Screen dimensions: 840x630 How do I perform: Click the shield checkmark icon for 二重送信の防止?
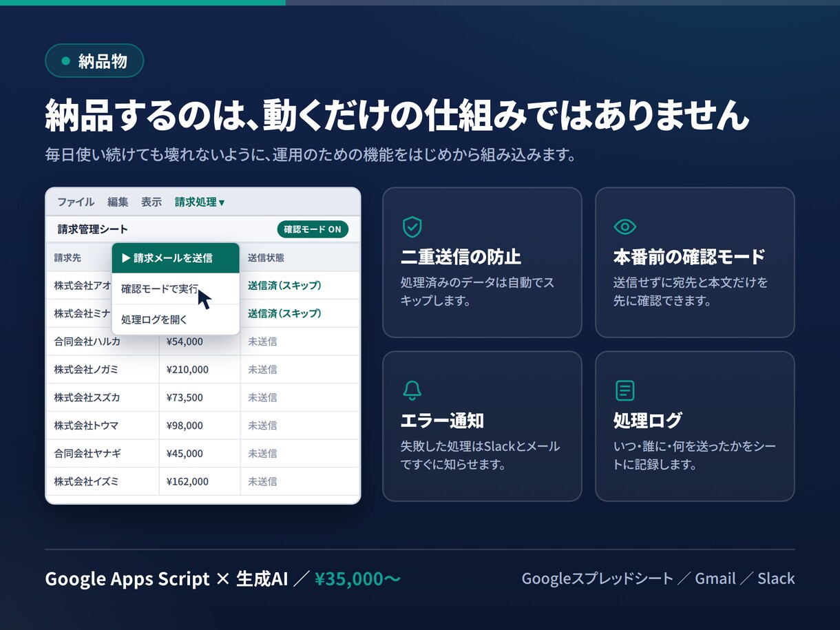click(412, 227)
